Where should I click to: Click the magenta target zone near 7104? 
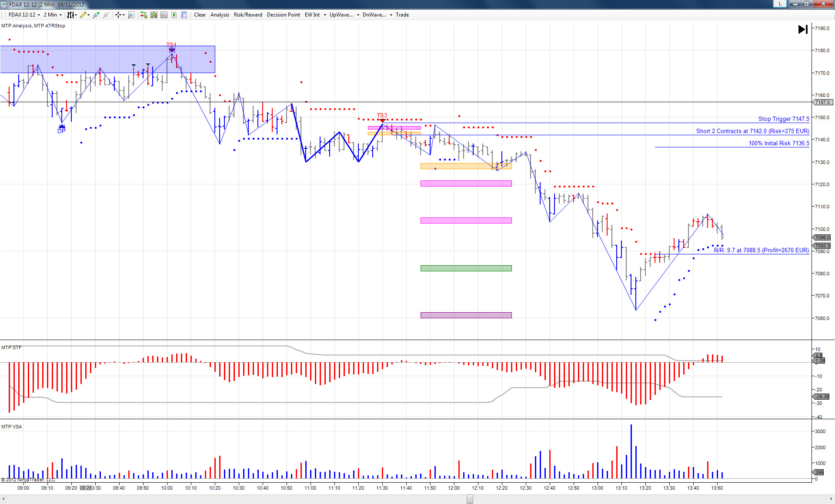[466, 220]
